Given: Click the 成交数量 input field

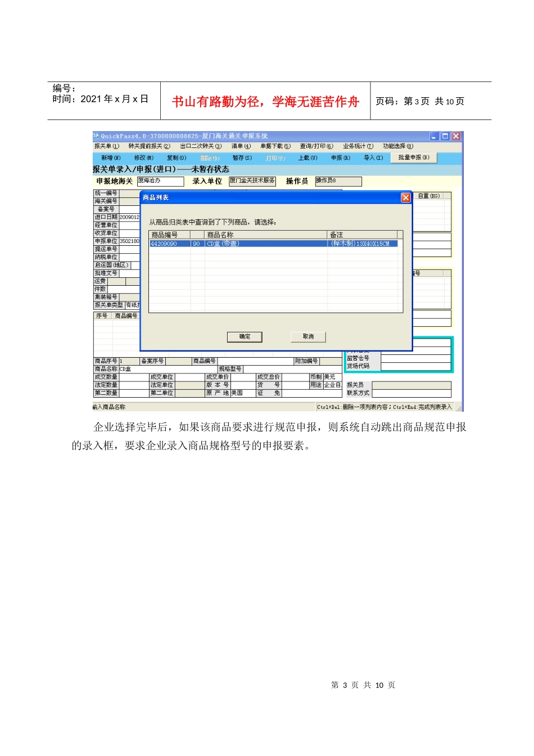Looking at the screenshot, I should pos(133,377).
